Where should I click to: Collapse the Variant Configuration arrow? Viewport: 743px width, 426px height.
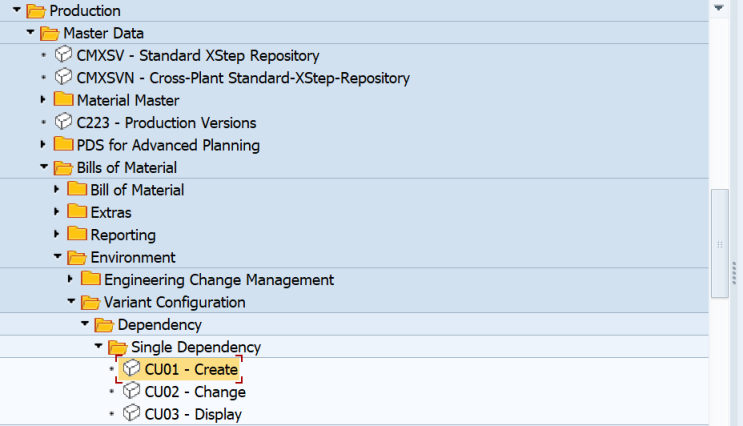(x=72, y=301)
